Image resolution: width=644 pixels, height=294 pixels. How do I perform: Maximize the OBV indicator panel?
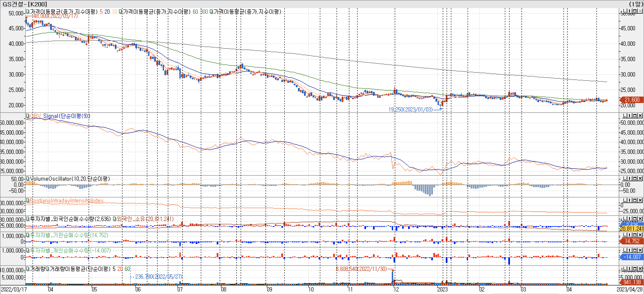[x=635, y=116]
